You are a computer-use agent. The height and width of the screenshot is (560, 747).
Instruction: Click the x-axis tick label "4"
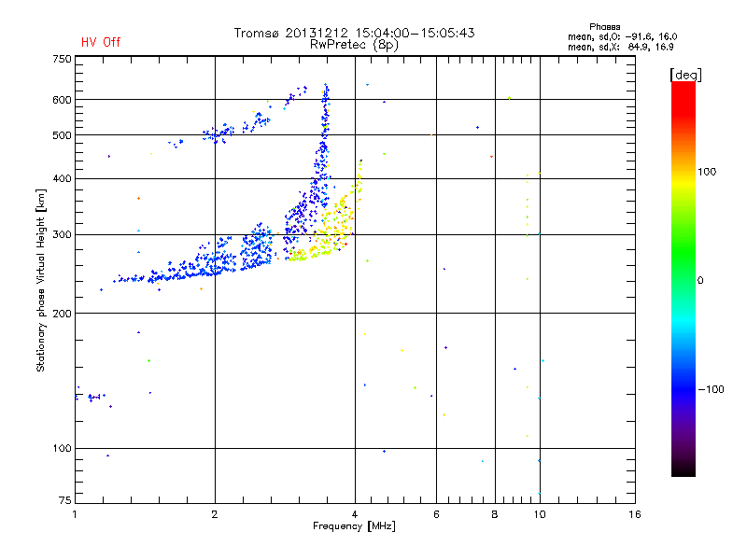(x=355, y=514)
